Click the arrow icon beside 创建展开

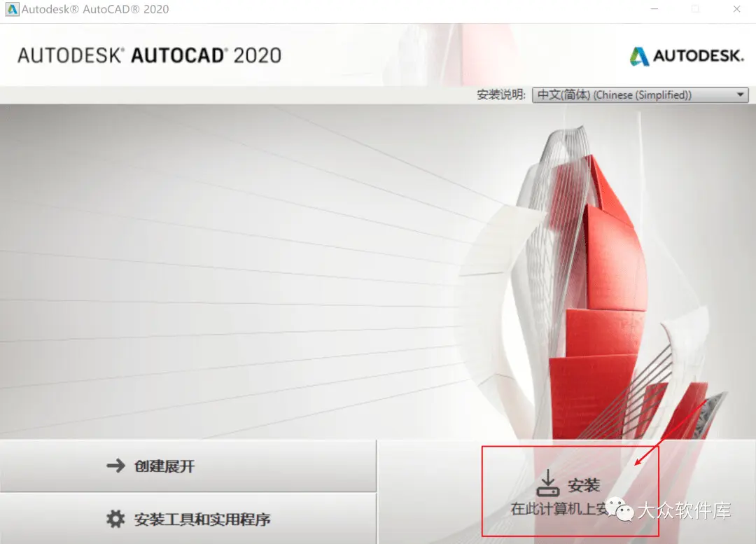click(115, 466)
